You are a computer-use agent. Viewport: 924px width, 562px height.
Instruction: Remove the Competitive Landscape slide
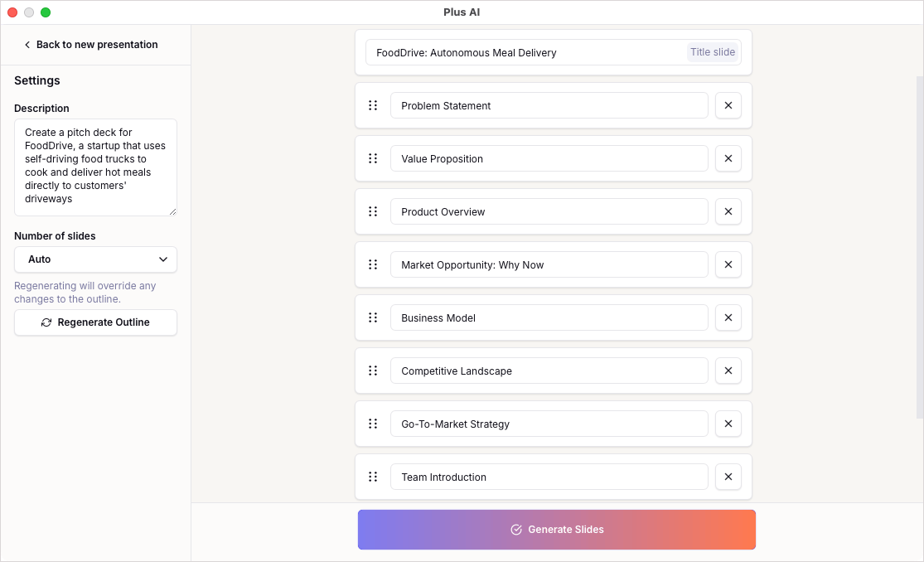728,371
